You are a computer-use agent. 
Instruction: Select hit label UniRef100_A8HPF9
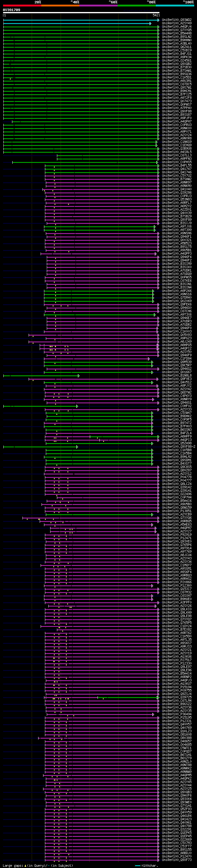pyautogui.click(x=177, y=437)
